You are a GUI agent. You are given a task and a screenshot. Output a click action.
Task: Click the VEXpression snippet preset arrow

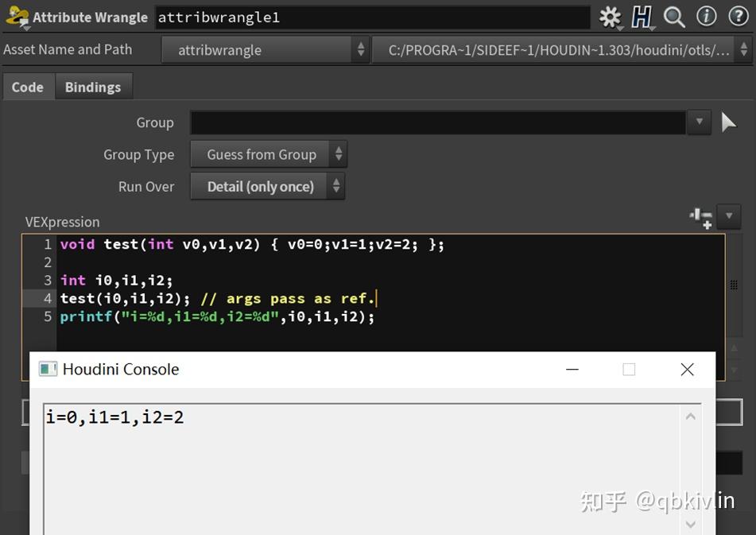tap(728, 215)
